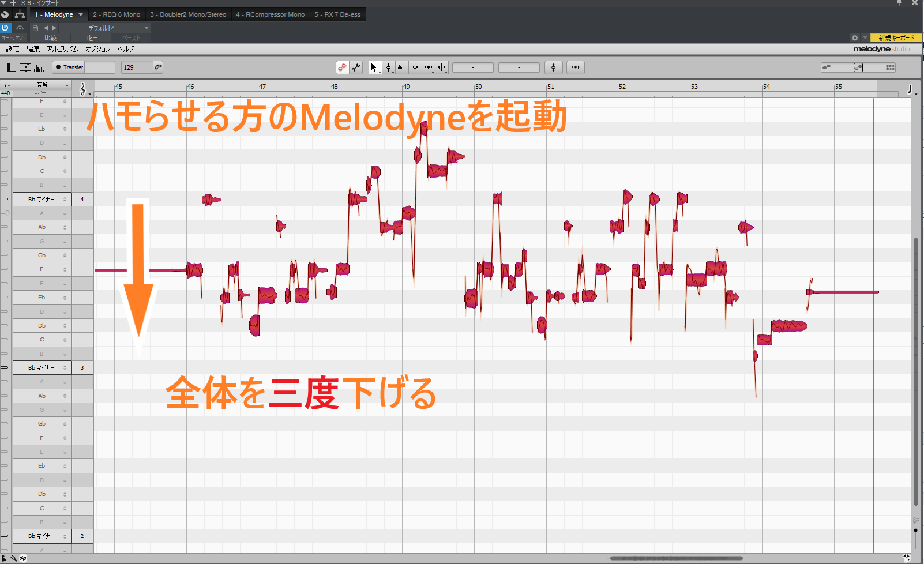
Task: Show the info pane side panel icon
Action: (12, 67)
